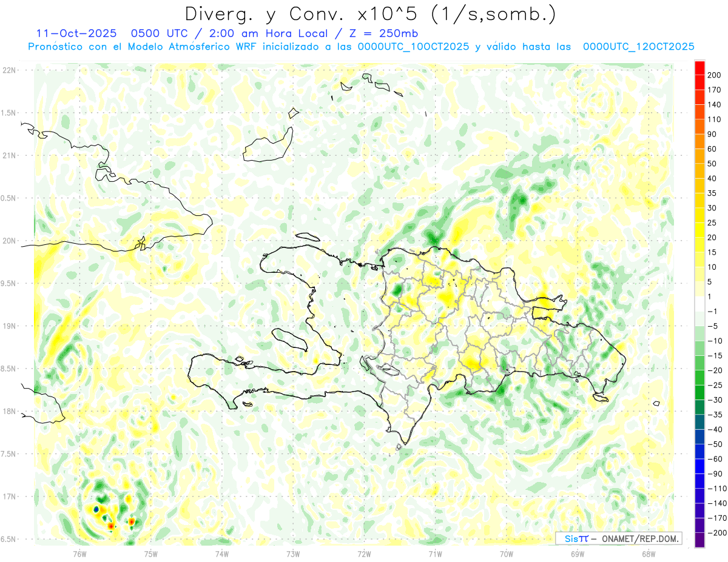Click the "17N" latitude label
The height and width of the screenshot is (562, 728).
(9, 497)
